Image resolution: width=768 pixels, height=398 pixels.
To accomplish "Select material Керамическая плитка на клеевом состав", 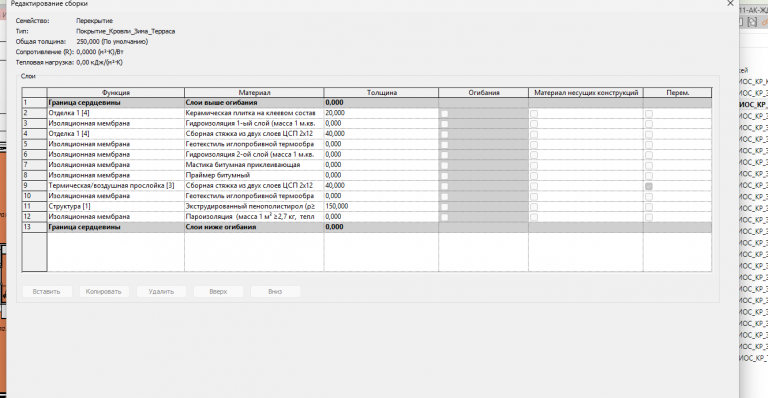I will (254, 113).
